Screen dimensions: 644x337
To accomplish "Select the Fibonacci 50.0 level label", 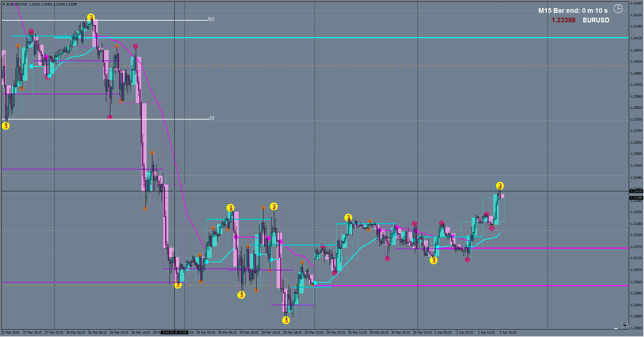I will 211,19.
